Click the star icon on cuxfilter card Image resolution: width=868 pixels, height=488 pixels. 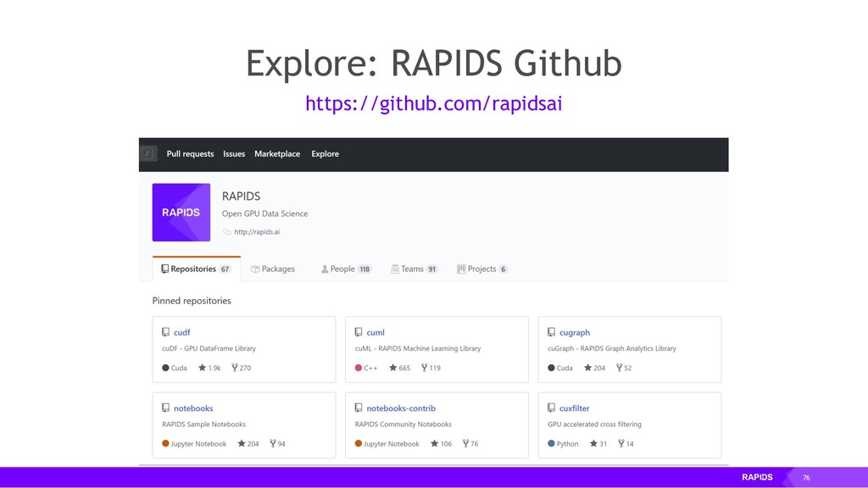coord(593,443)
